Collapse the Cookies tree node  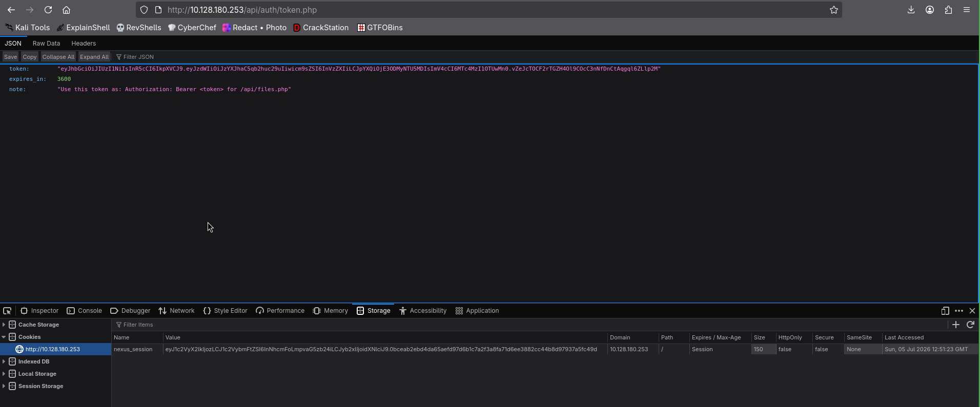point(4,337)
